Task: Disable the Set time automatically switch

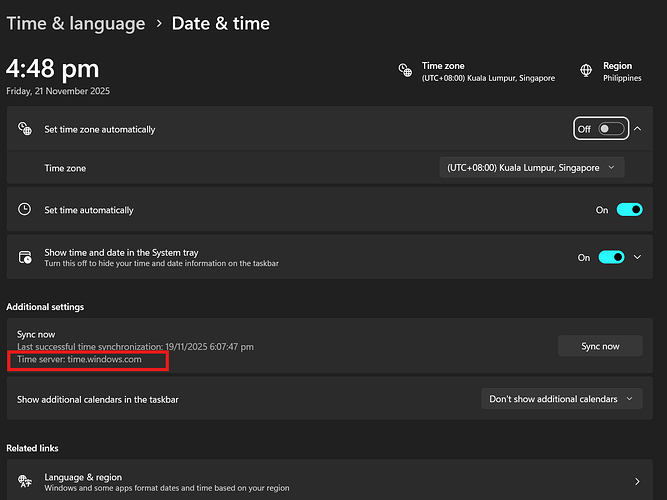Action: (629, 210)
